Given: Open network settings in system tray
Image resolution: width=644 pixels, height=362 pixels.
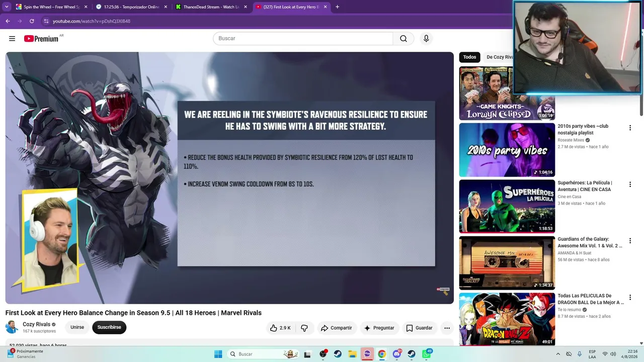Looking at the screenshot, I should point(605,354).
